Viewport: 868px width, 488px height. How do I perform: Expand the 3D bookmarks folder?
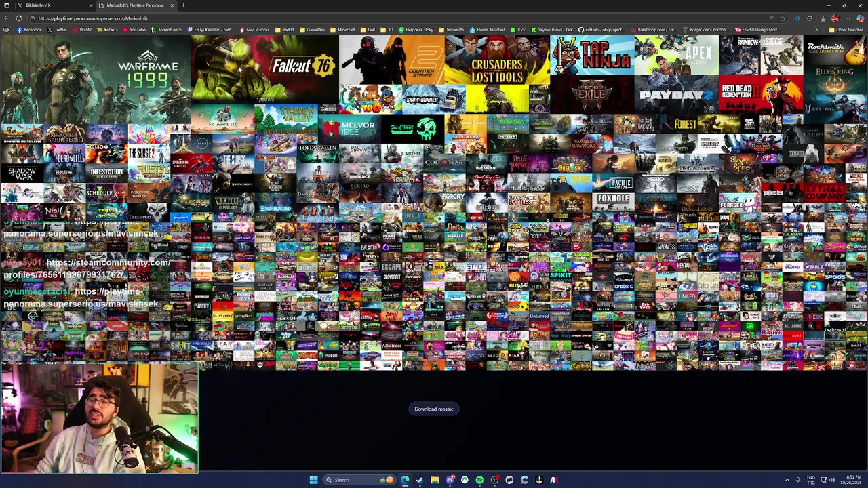[x=387, y=30]
